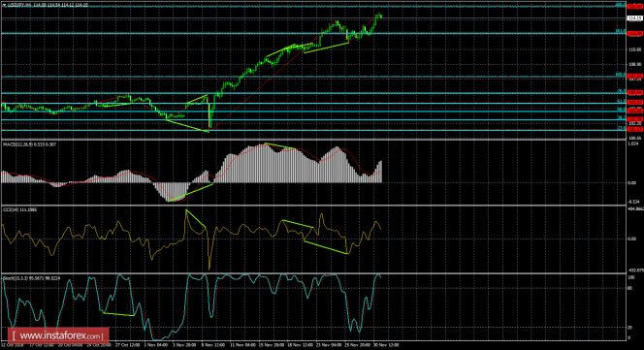644x350 pixels.
Task: Click the 8 Nov 12:00 time axis label
Action: [x=213, y=345]
